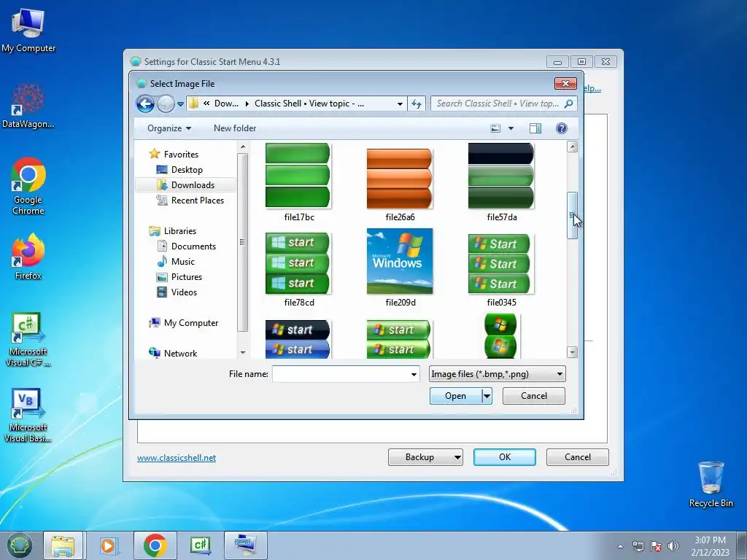Open Microsoft Visual C# desktop shortcut

pyautogui.click(x=28, y=340)
